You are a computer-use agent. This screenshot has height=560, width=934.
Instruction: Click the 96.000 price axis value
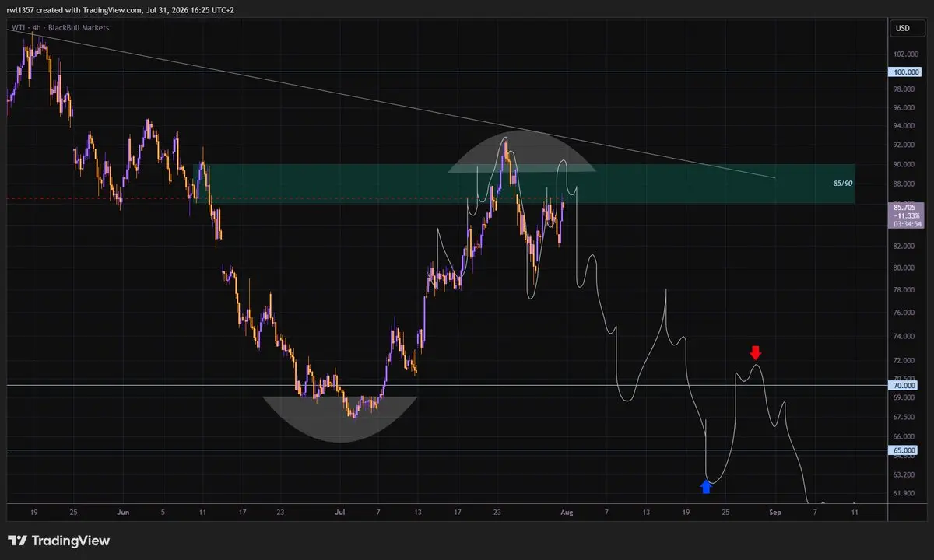click(905, 108)
